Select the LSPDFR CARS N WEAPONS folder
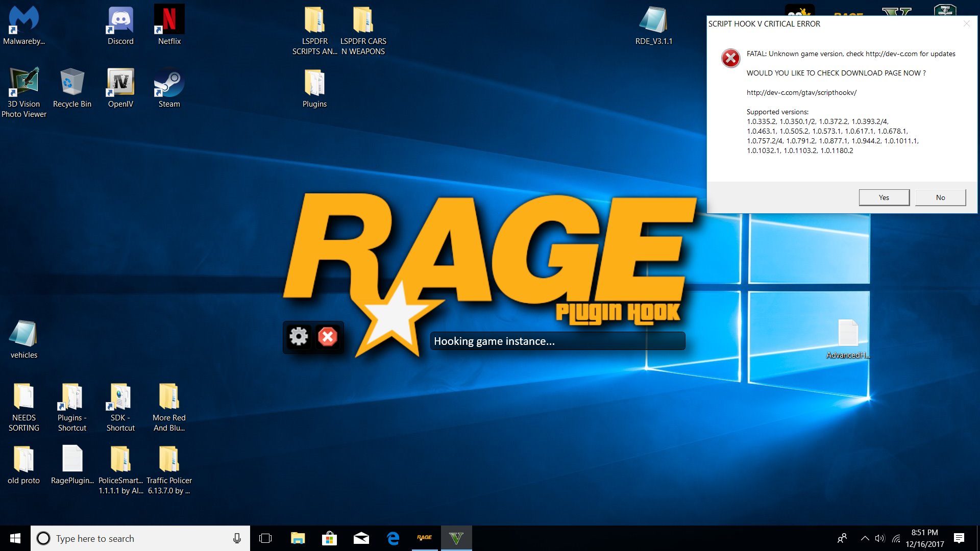This screenshot has height=551, width=980. [x=363, y=20]
